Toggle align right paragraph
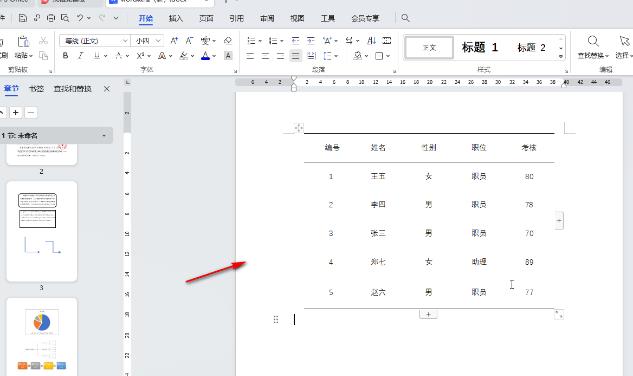Viewport: 633px width, 376px height. pos(280,56)
